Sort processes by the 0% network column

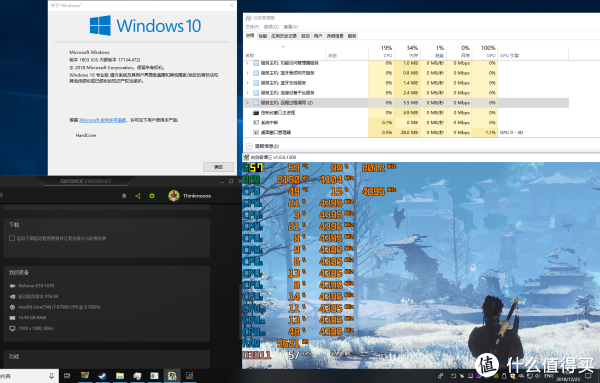459,52
